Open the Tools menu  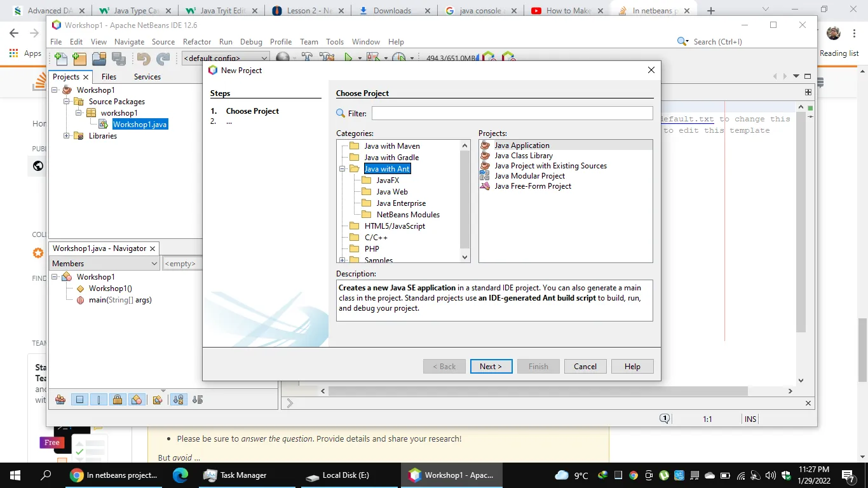[x=335, y=42]
